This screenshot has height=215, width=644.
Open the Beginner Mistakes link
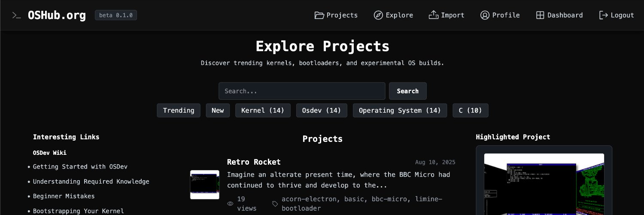pyautogui.click(x=64, y=196)
